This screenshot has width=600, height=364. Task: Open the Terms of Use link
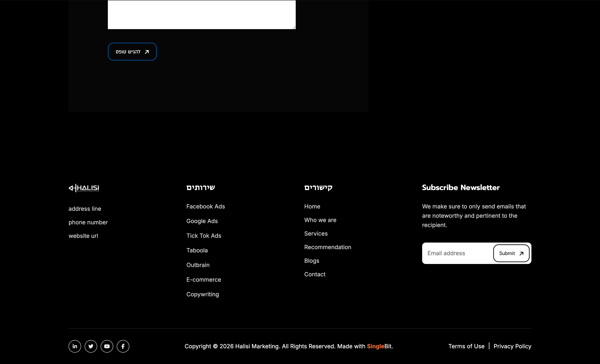pos(466,346)
